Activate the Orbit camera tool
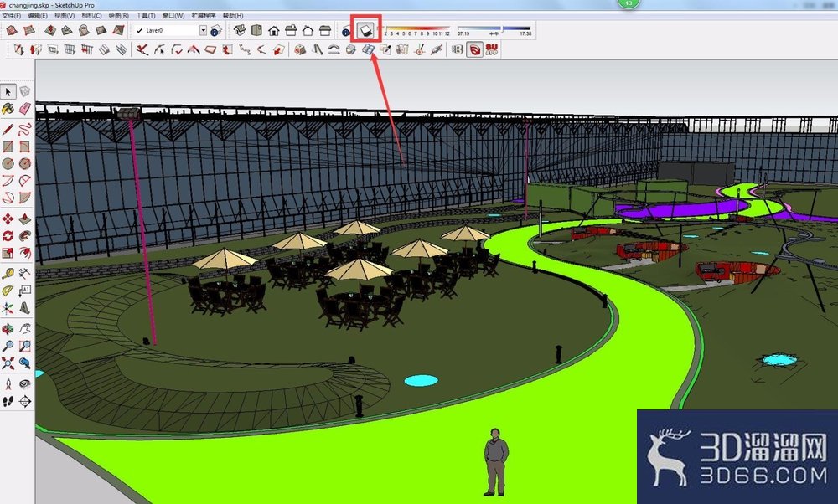The width and height of the screenshot is (838, 504). tap(8, 329)
